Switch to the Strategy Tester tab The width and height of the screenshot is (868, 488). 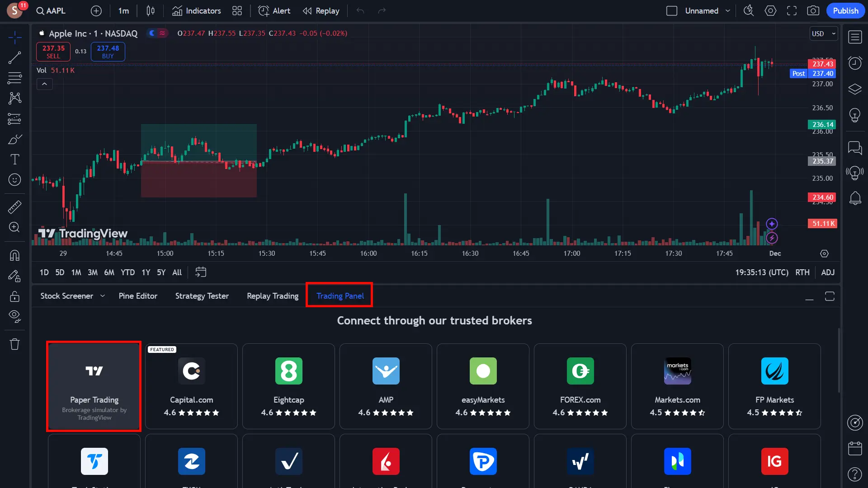(x=202, y=296)
